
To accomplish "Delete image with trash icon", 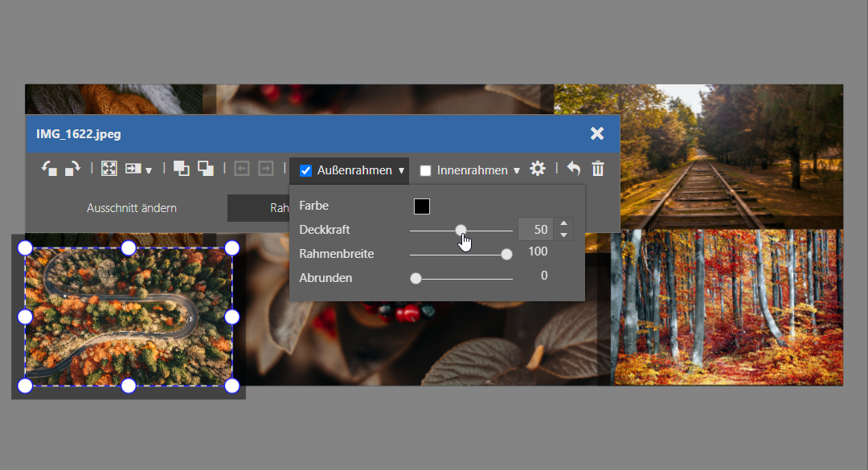I will pyautogui.click(x=598, y=169).
